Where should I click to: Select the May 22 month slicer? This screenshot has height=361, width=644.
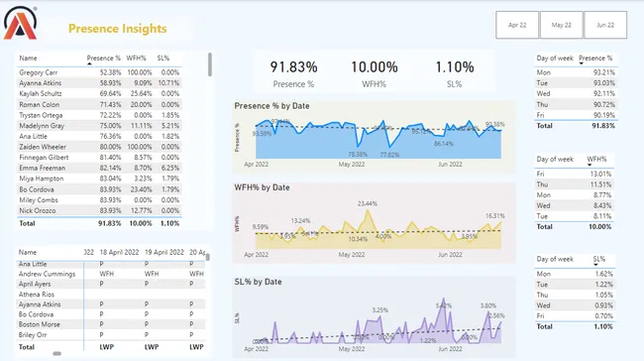coord(561,25)
